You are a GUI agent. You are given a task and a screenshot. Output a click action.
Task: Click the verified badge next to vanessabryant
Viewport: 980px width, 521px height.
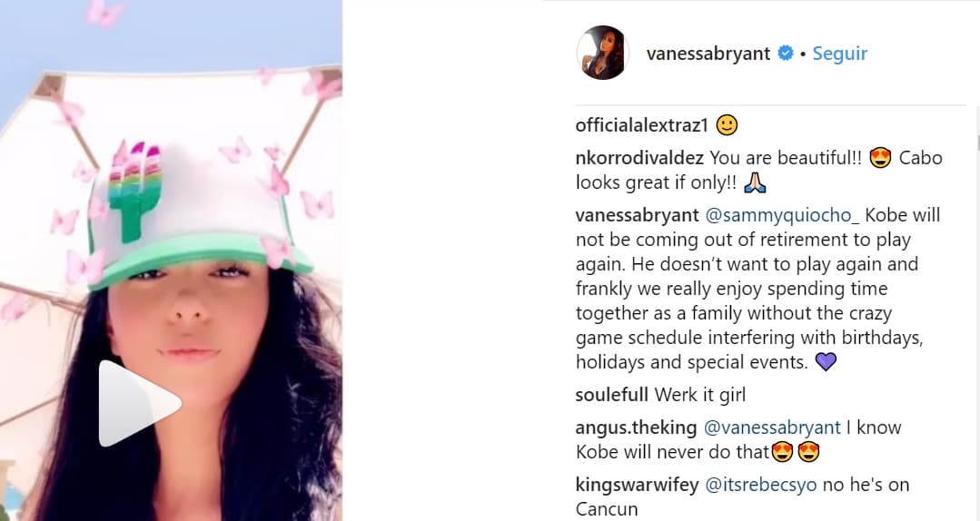click(x=787, y=54)
